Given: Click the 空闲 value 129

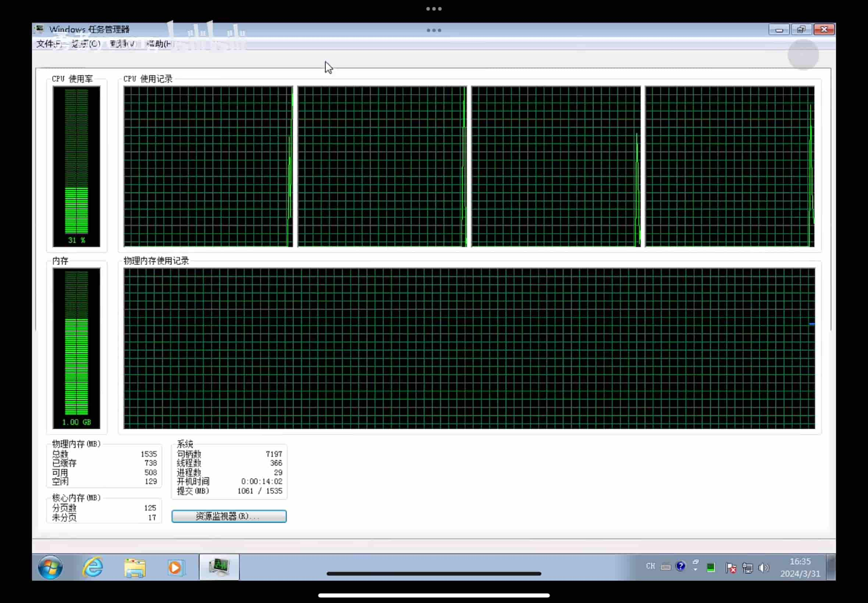Looking at the screenshot, I should (150, 481).
